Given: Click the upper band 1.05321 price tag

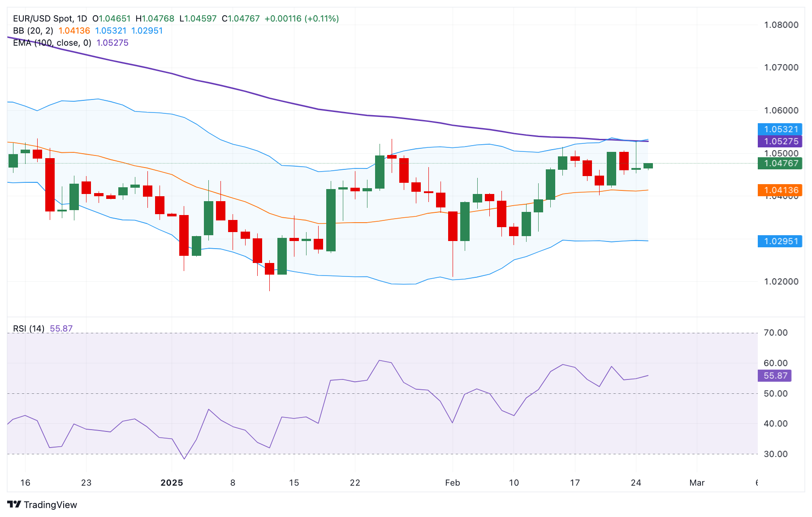Looking at the screenshot, I should pyautogui.click(x=780, y=129).
